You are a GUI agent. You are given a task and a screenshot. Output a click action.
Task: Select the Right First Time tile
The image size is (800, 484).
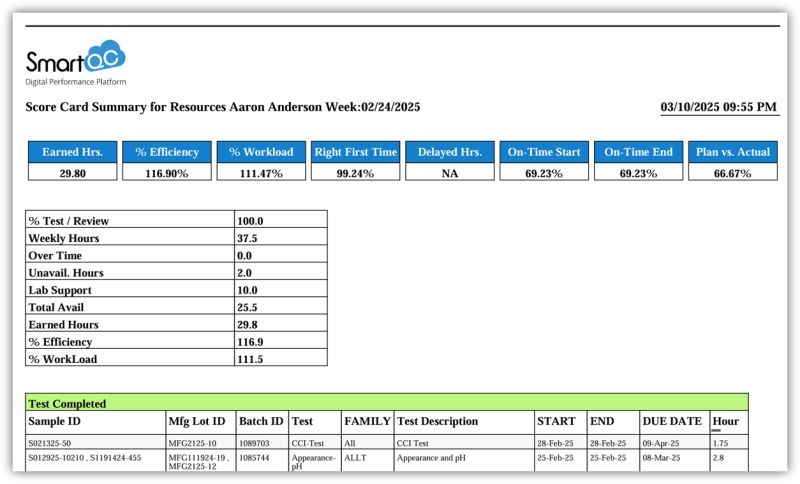(355, 152)
